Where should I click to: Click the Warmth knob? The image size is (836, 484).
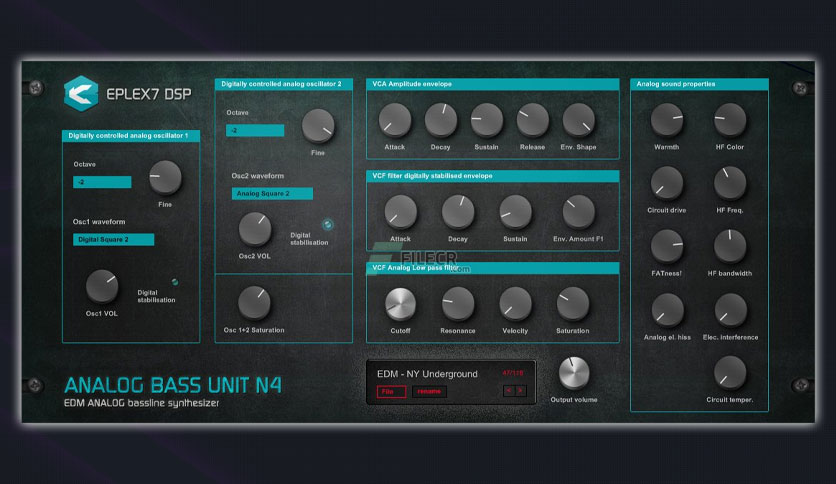(x=666, y=120)
